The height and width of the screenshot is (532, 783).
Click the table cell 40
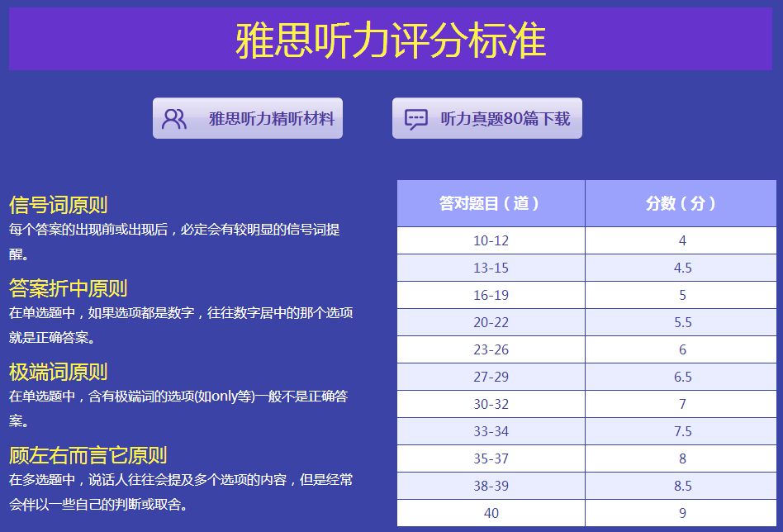click(491, 512)
